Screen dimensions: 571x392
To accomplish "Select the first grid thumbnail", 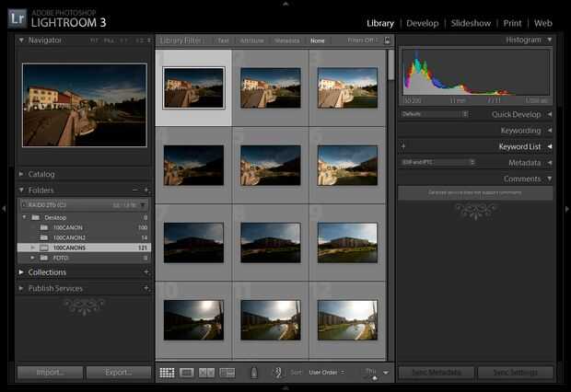I will 193,87.
